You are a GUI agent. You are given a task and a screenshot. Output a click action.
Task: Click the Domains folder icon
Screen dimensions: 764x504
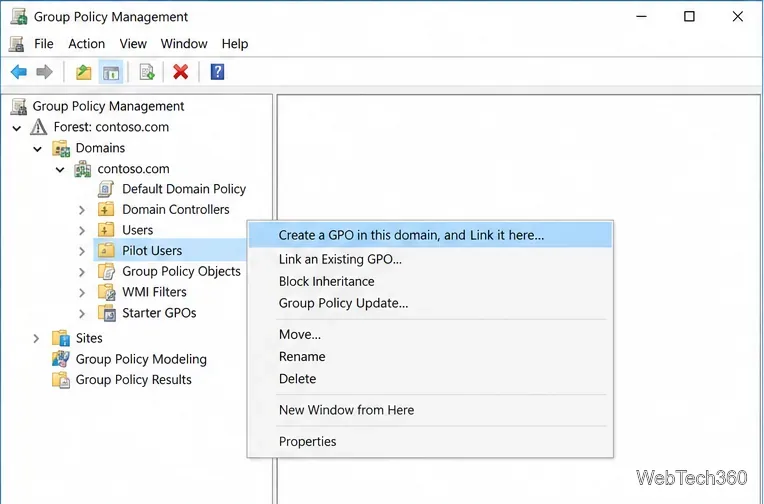click(61, 148)
